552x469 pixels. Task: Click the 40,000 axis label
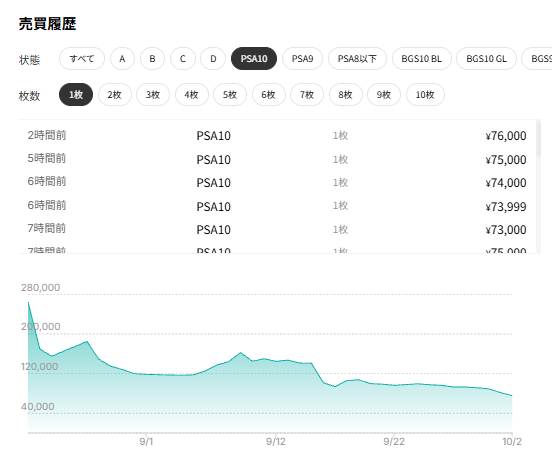point(38,407)
